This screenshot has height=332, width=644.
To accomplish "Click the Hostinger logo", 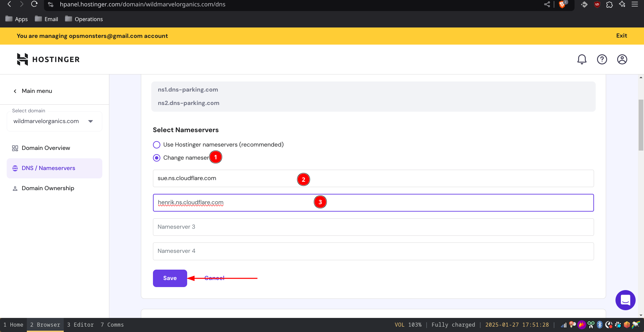I will tap(48, 59).
